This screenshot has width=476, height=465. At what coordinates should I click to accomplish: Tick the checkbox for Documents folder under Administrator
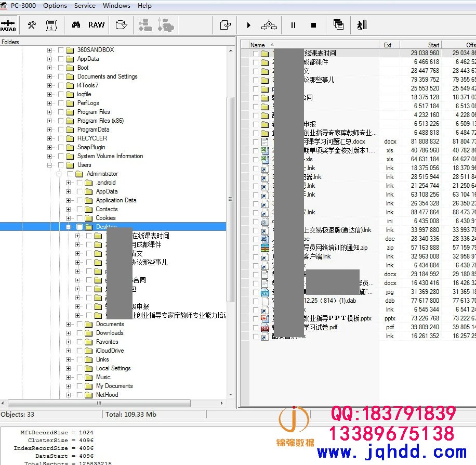click(80, 324)
